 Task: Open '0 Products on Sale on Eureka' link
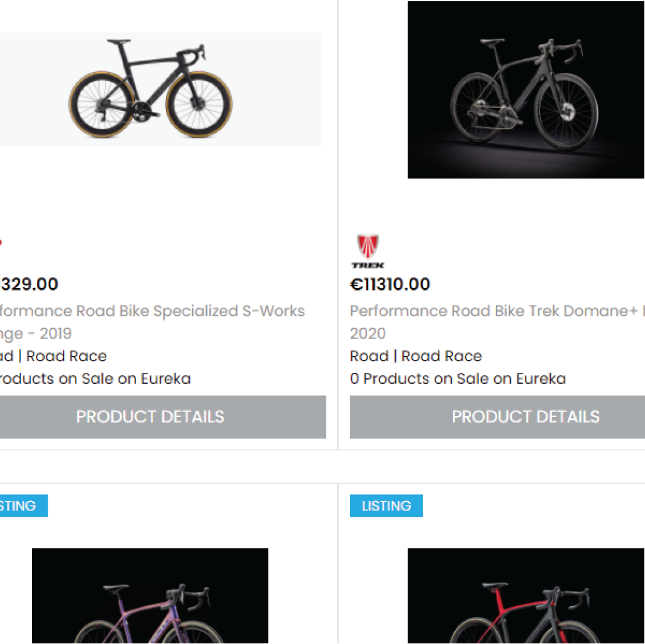pos(458,378)
